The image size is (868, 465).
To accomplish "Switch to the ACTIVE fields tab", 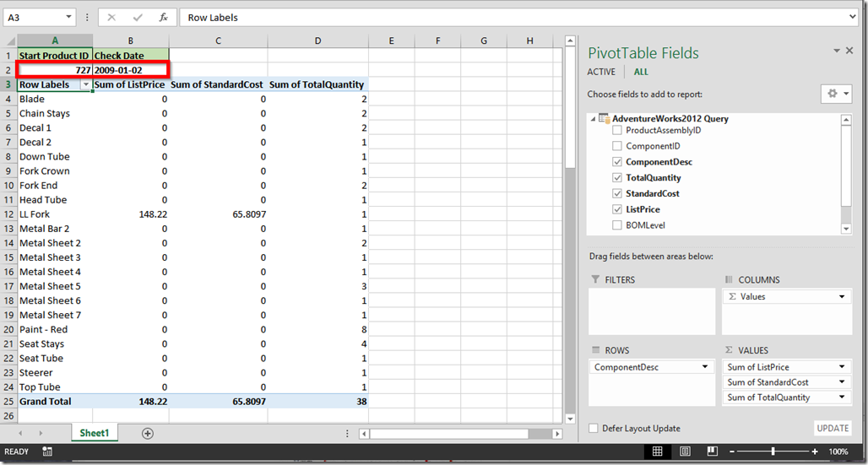I will pos(601,72).
